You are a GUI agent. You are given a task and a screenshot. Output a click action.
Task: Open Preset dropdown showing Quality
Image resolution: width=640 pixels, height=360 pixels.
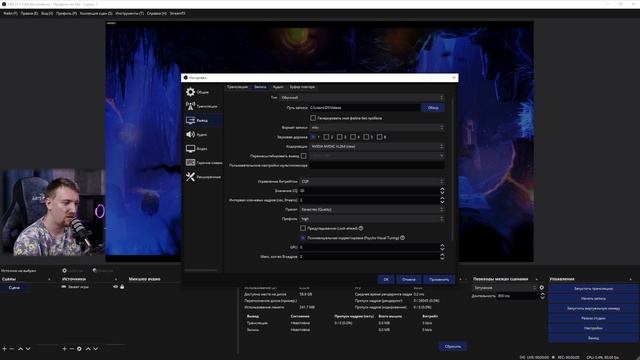pyautogui.click(x=372, y=209)
